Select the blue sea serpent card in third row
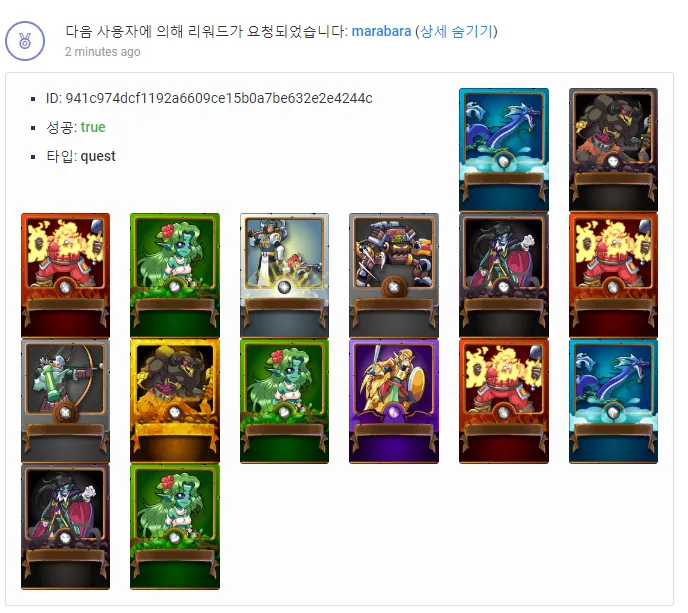 [x=613, y=401]
